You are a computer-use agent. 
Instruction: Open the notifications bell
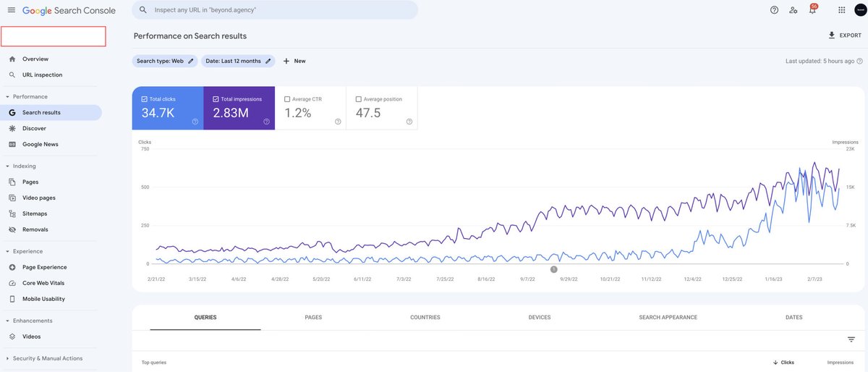pyautogui.click(x=812, y=10)
